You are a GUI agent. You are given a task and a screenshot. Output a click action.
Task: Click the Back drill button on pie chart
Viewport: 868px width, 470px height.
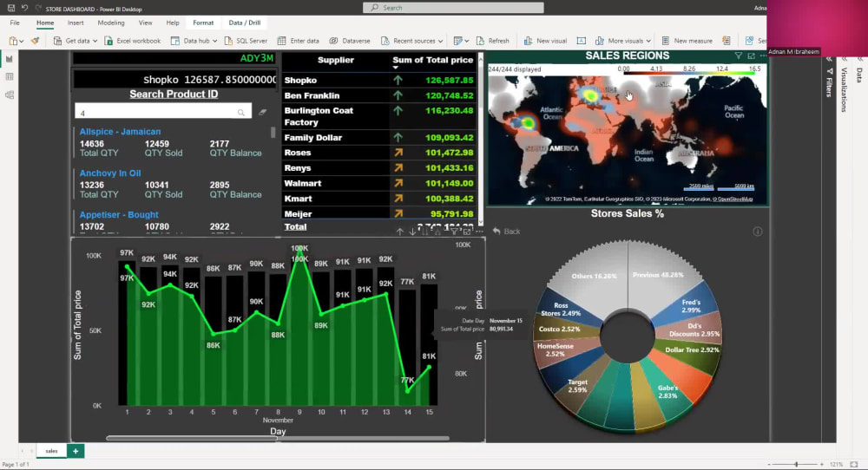507,232
